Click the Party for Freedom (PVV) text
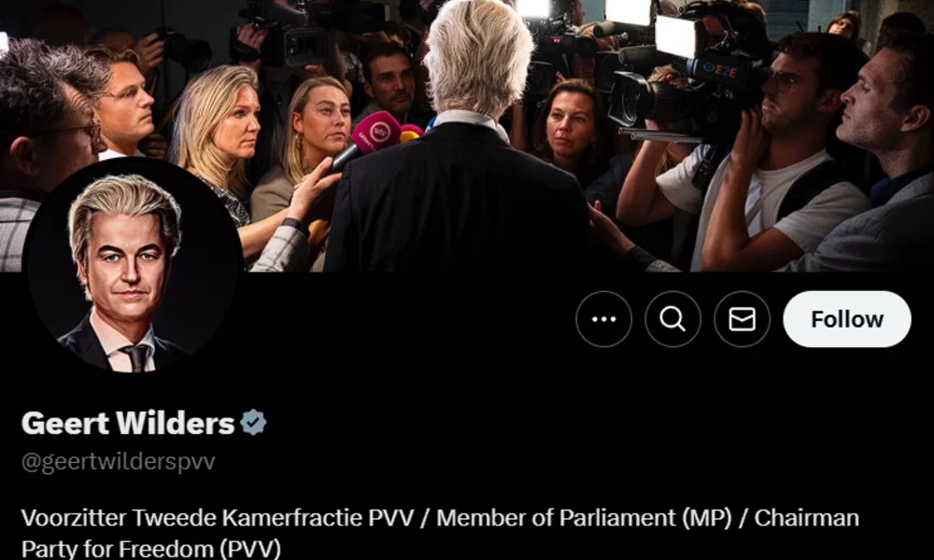 150,548
